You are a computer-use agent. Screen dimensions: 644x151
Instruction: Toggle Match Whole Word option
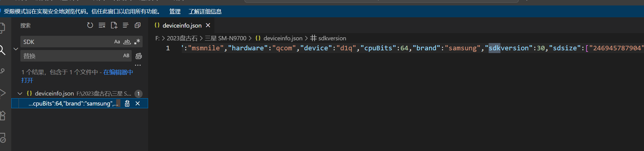(x=127, y=42)
